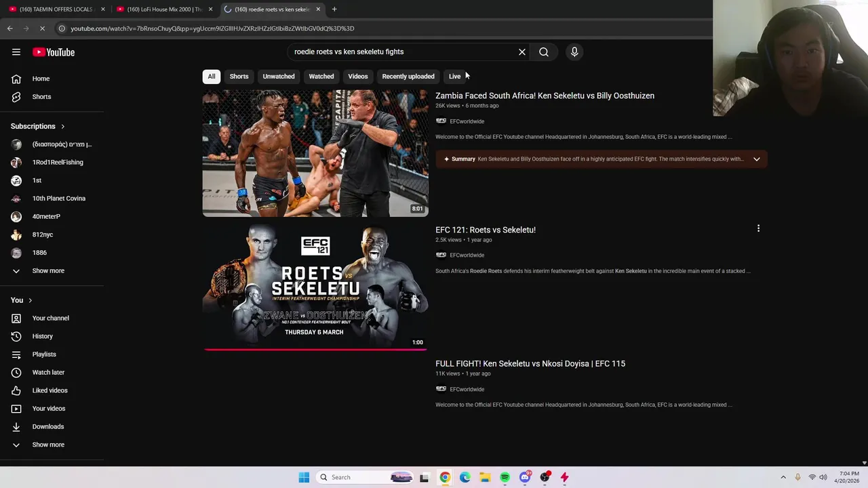Open the EFC 121: Roets vs Sekeletu title
This screenshot has width=868, height=488.
pyautogui.click(x=486, y=230)
